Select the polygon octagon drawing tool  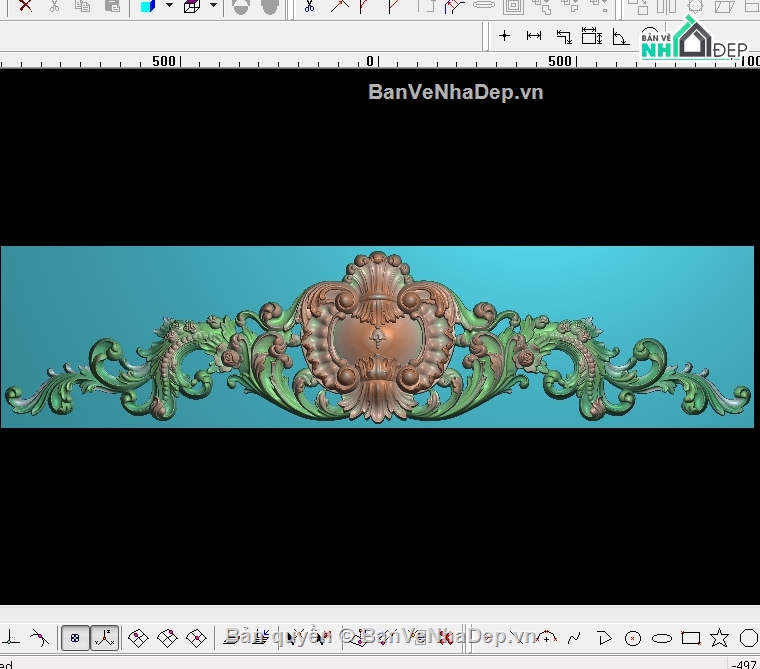[x=749, y=638]
